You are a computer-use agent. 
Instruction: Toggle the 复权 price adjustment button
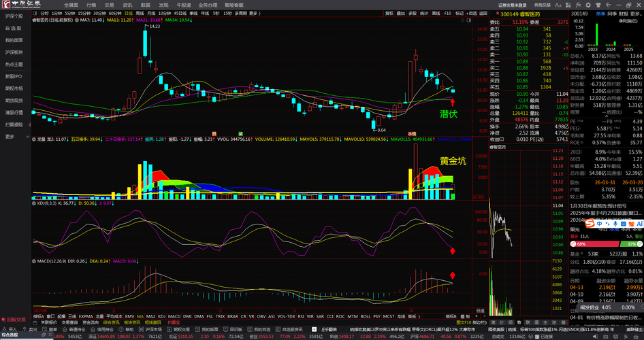tap(389, 14)
